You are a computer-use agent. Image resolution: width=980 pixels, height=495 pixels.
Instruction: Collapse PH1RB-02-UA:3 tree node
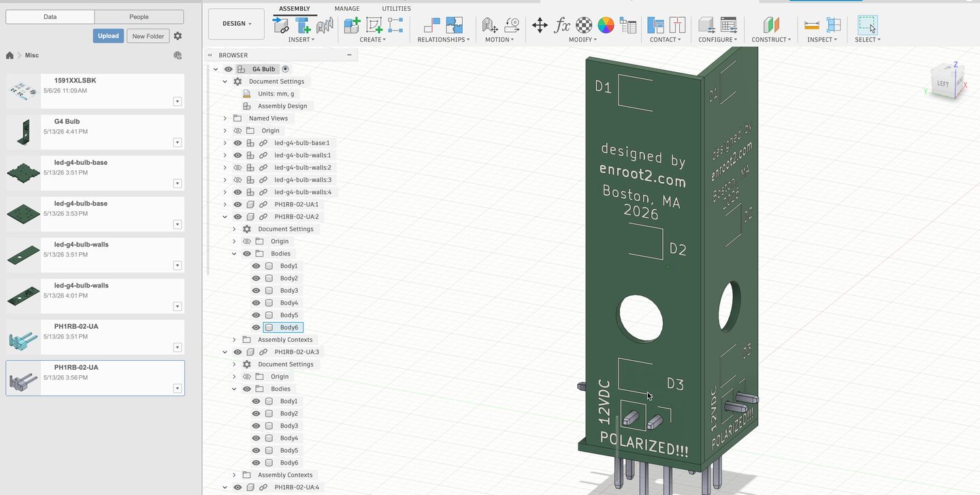click(x=225, y=352)
